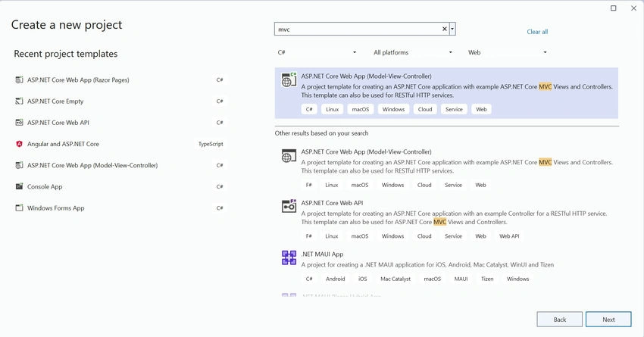The width and height of the screenshot is (644, 337).
Task: Click the F# MVC template globe icon
Action: pyautogui.click(x=289, y=155)
